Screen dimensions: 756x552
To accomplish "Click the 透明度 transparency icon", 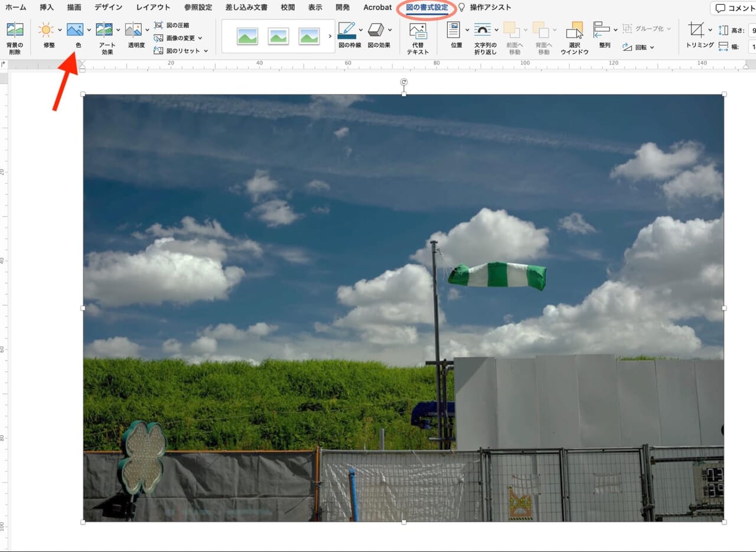I will (x=133, y=31).
